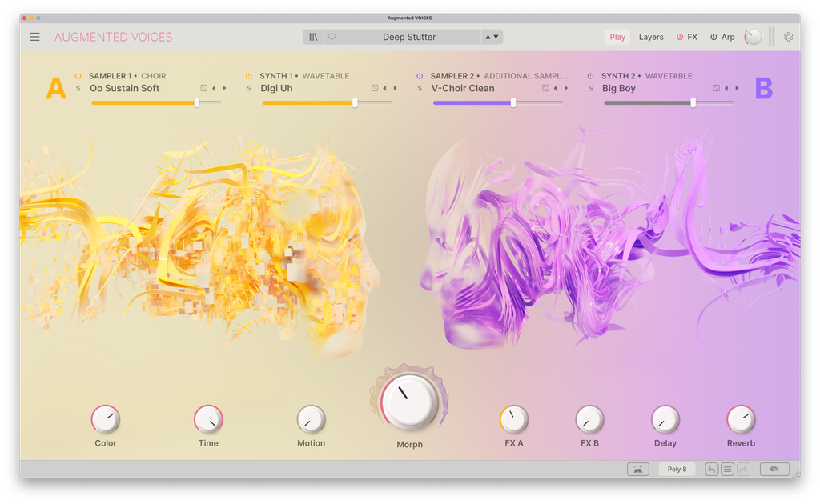Screen dimensions: 820x504
Task: Click the master volume knob
Action: click(753, 37)
